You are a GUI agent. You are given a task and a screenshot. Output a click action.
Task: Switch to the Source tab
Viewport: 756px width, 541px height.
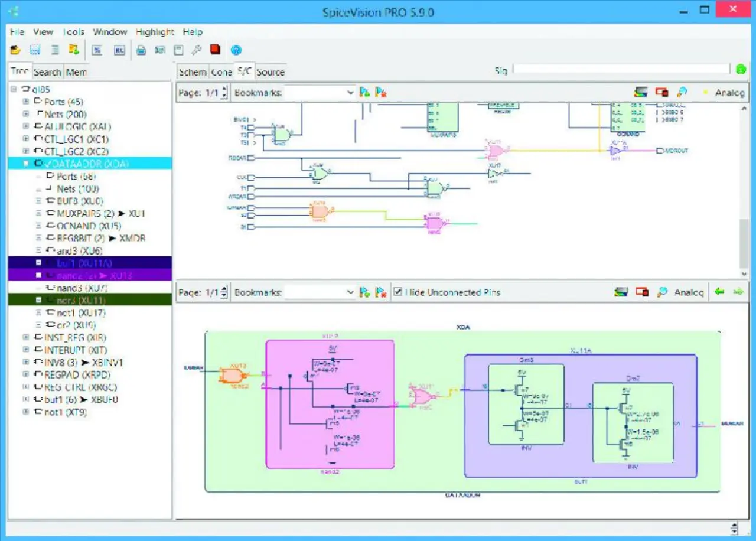[271, 72]
